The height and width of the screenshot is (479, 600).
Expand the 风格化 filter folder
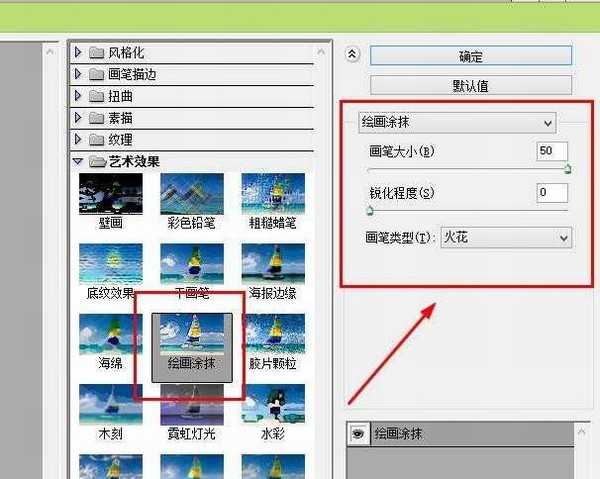pos(79,52)
